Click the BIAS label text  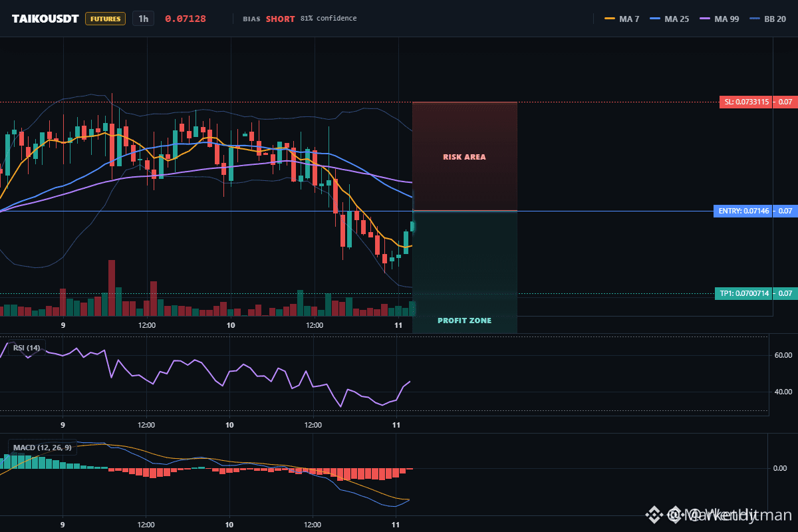point(252,19)
